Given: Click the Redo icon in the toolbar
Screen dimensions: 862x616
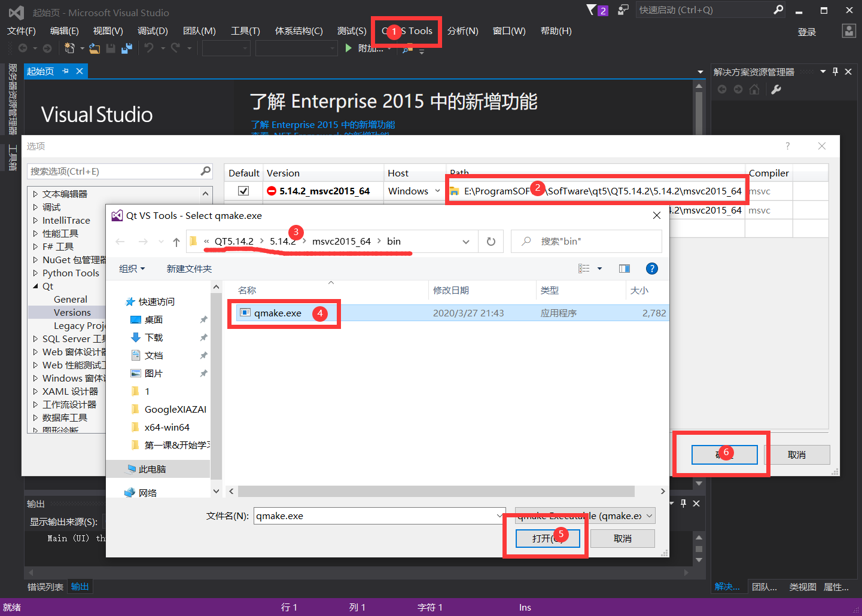Looking at the screenshot, I should [x=175, y=48].
